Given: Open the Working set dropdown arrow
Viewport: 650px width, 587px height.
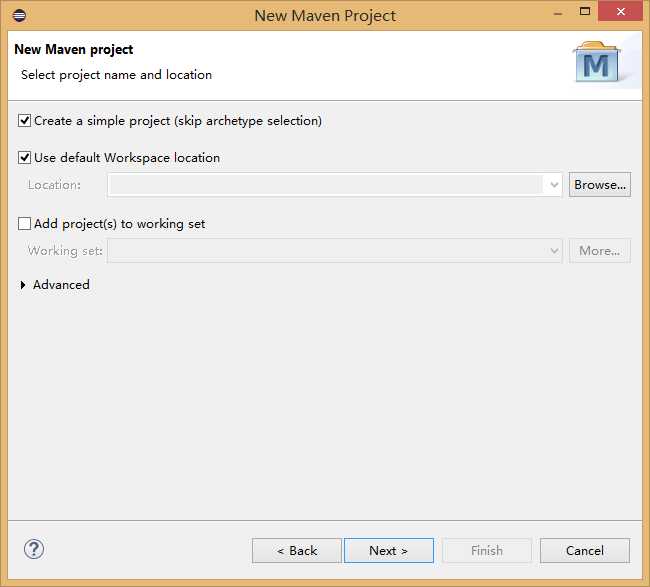Looking at the screenshot, I should (x=554, y=251).
